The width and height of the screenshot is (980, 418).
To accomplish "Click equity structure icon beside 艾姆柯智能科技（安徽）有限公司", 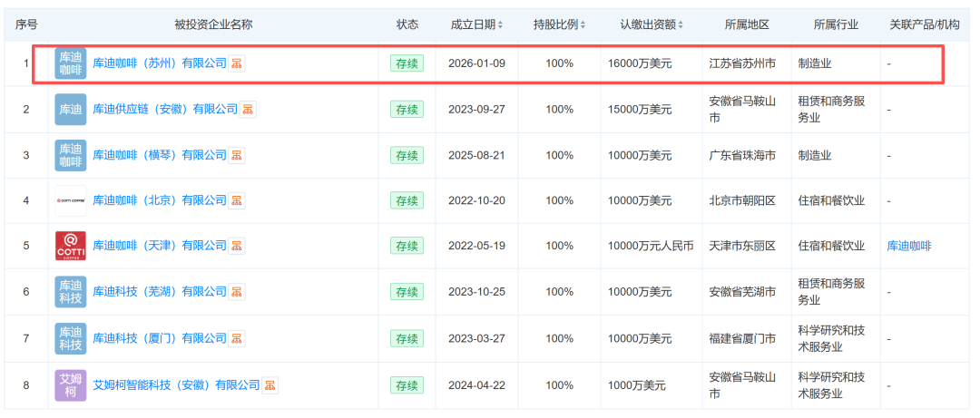I will (270, 385).
